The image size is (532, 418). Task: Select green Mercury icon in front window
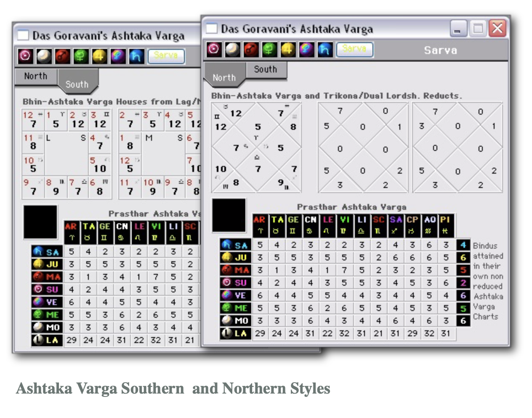(269, 49)
